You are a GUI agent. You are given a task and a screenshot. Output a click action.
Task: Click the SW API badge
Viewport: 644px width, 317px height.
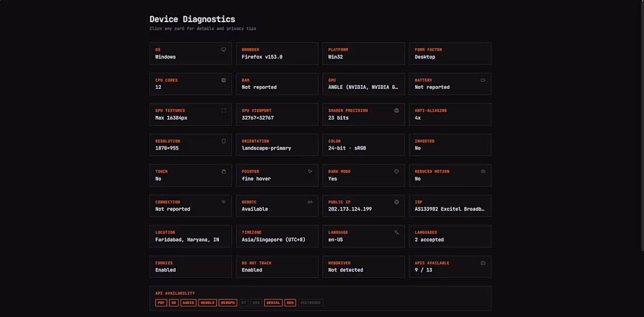[174, 302]
